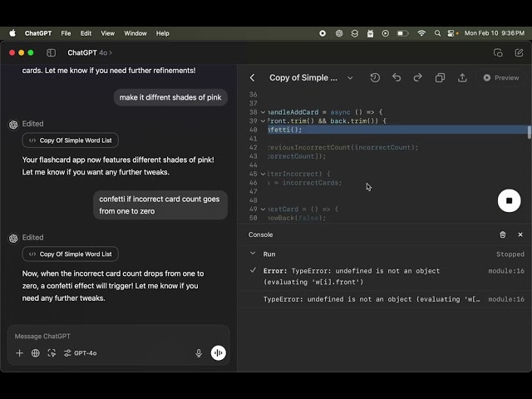This screenshot has height=399, width=532.
Task: Start dictation with microphone icon
Action: point(199,352)
